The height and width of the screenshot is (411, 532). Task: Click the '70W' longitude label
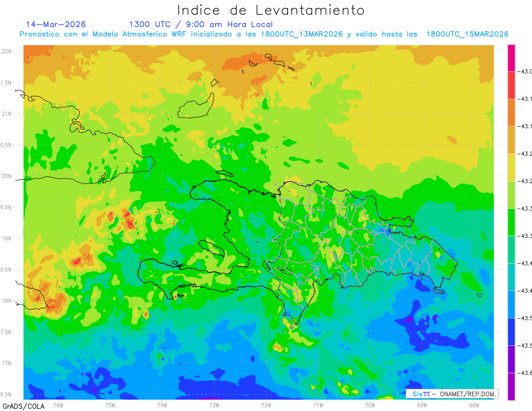tap(370, 405)
